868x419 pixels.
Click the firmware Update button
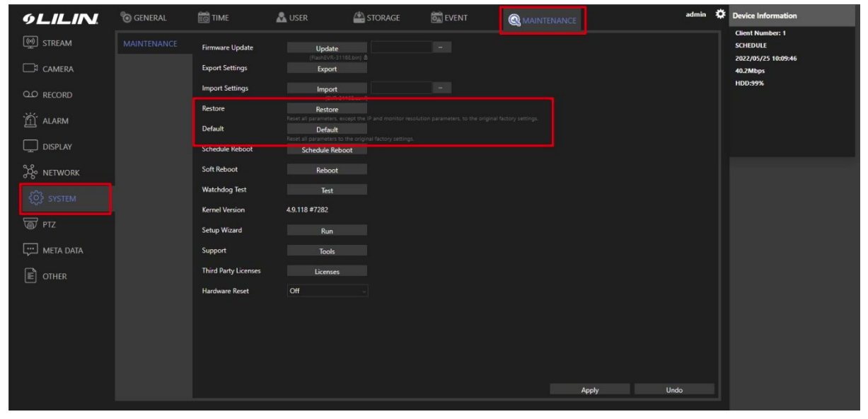tap(327, 47)
